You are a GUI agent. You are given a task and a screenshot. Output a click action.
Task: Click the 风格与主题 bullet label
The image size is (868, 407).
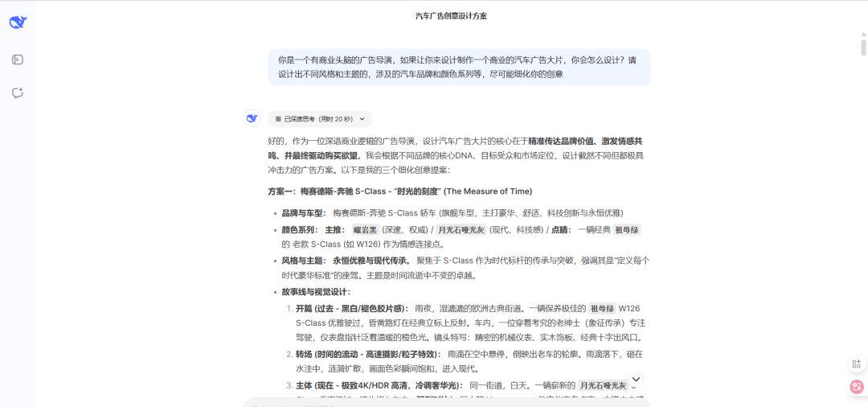point(305,261)
